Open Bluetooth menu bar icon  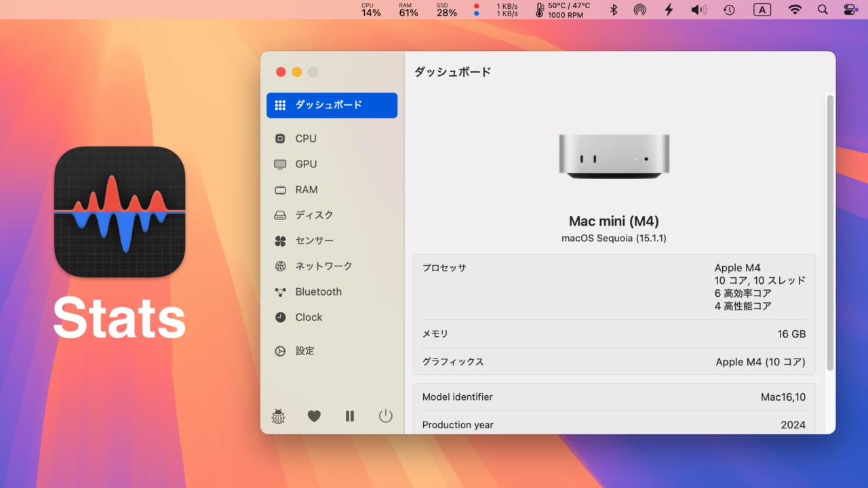point(614,9)
